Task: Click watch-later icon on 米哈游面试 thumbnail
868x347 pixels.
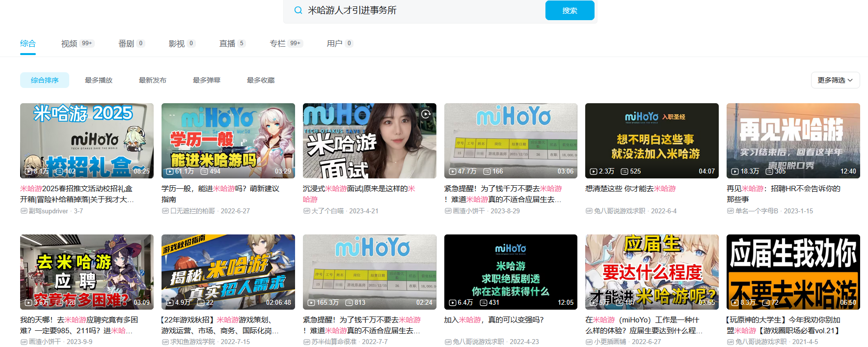Action: [426, 114]
